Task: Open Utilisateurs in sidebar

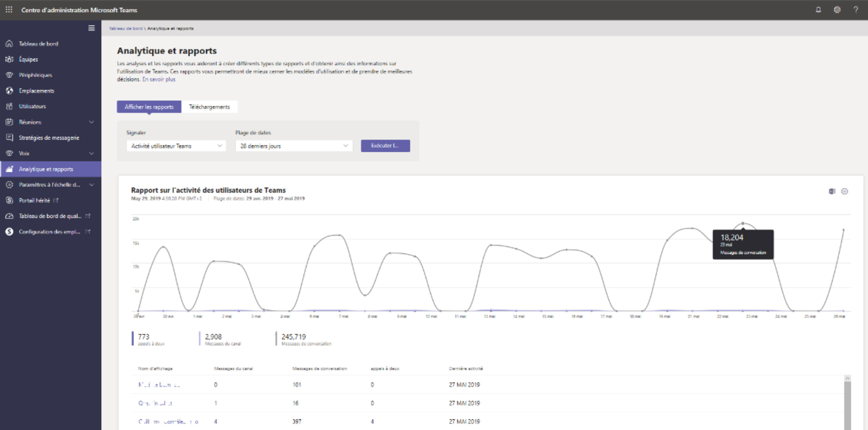Action: (x=32, y=106)
